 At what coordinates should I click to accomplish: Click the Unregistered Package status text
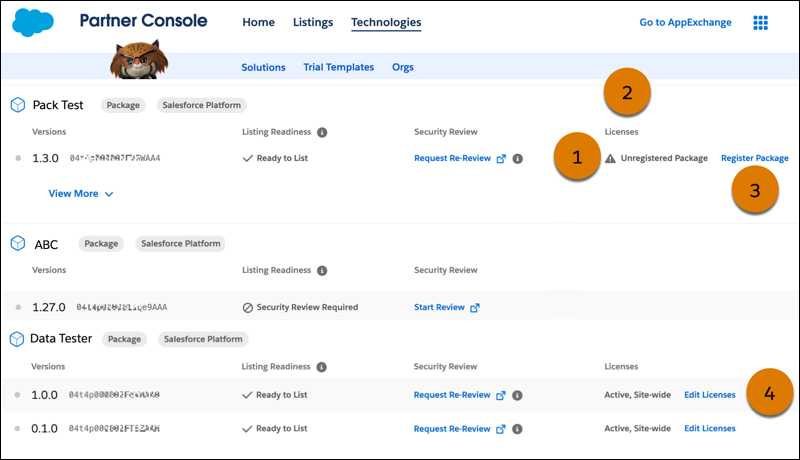tap(664, 158)
